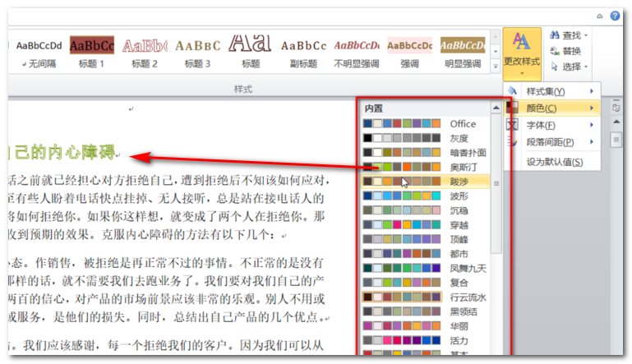Click the green heading text 己的内心障碍
Viewport: 632px width, 364px height.
(63, 153)
